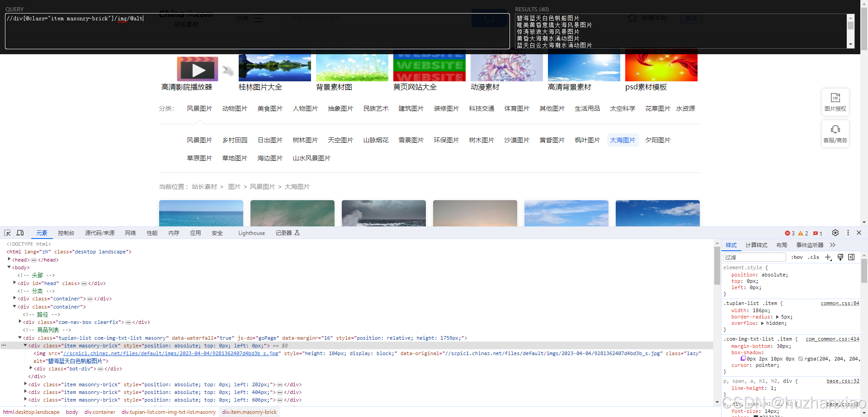This screenshot has width=868, height=417.
Task: Click the styles 过滤 filter field
Action: (755, 257)
